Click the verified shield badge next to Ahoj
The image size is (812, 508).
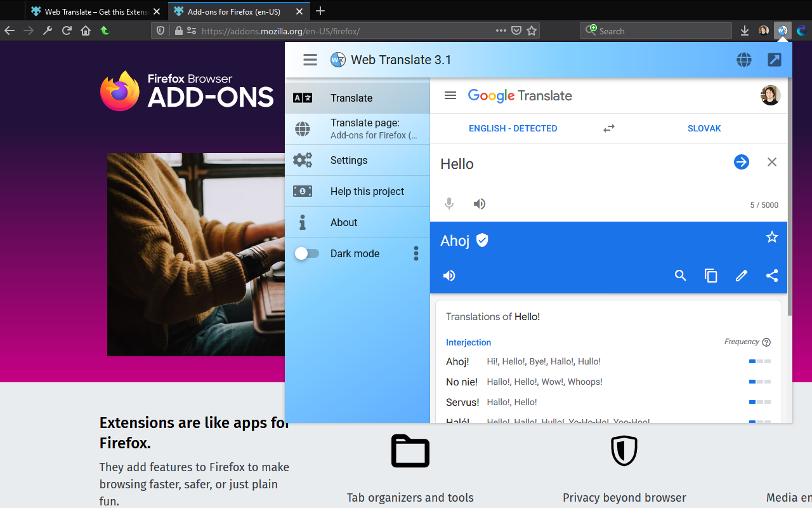tap(482, 240)
